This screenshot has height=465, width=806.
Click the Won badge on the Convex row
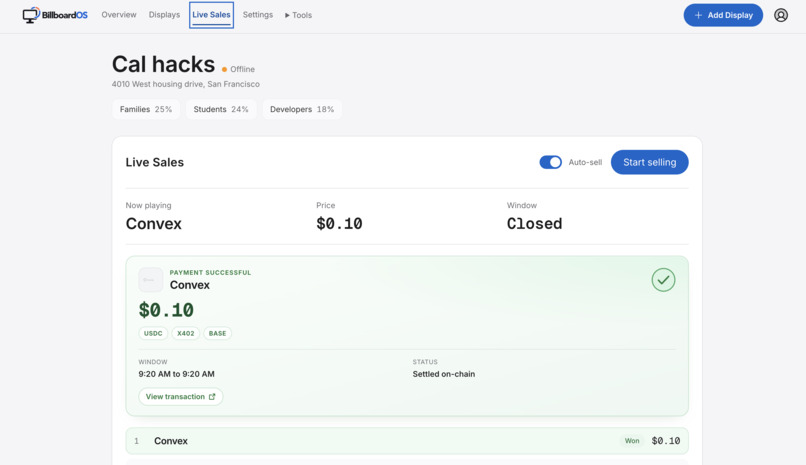[x=632, y=441]
